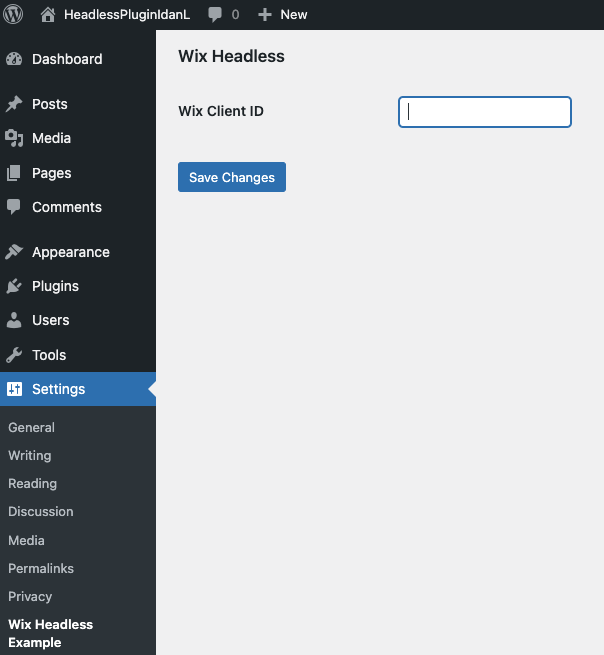Open Reading settings submenu link
The image size is (604, 655).
point(33,484)
